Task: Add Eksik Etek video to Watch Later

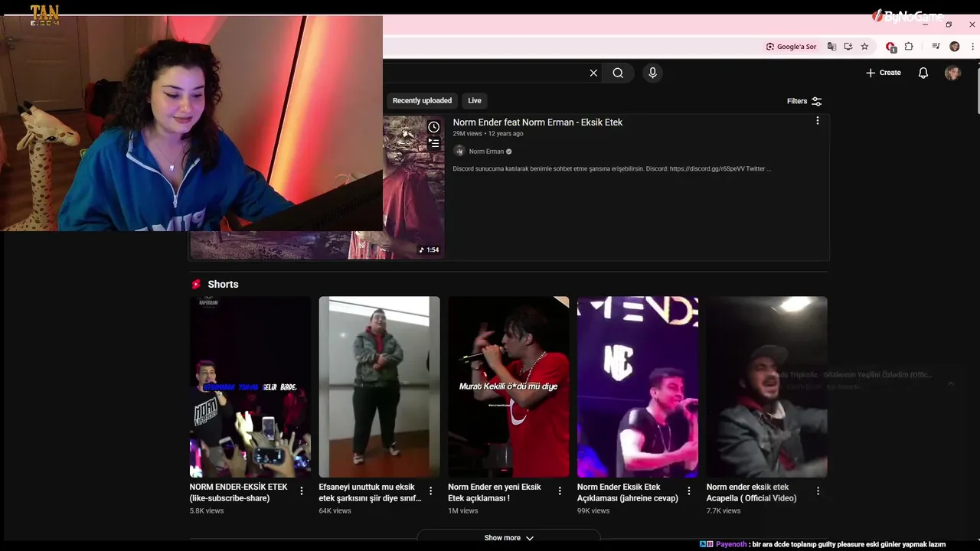Action: 433,127
